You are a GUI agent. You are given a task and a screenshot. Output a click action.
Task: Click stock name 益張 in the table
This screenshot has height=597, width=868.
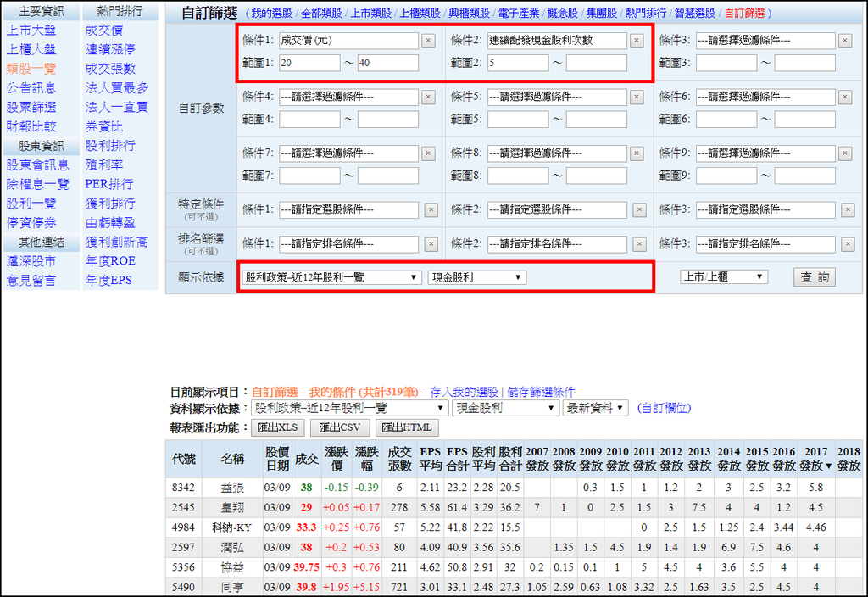(232, 488)
